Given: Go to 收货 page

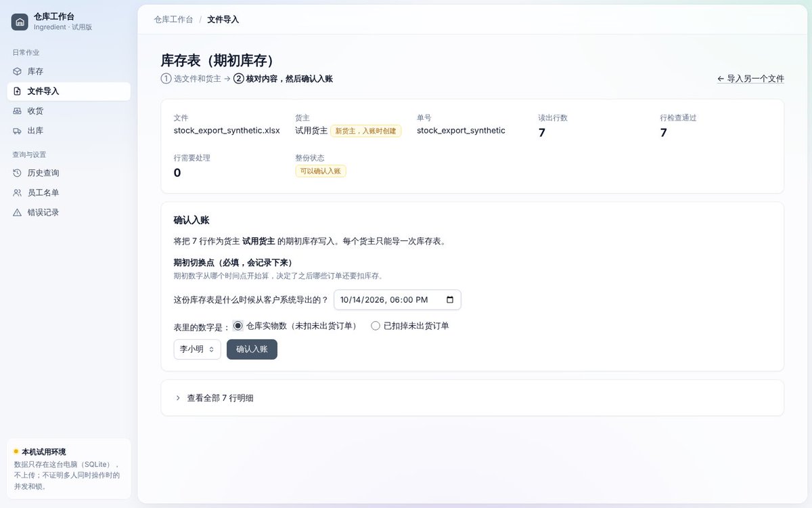Looking at the screenshot, I should [x=68, y=111].
